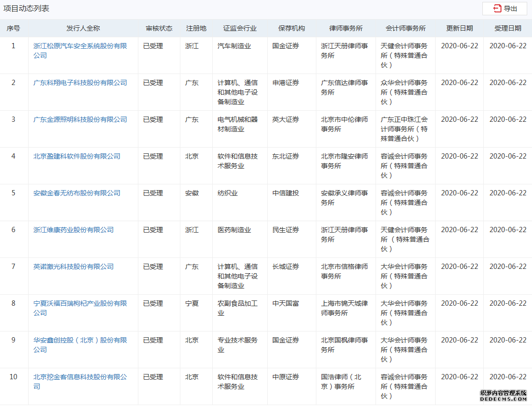Open 广东金源照明科技股份有限公司 link
Screen dimensions: 532x406
80,119
